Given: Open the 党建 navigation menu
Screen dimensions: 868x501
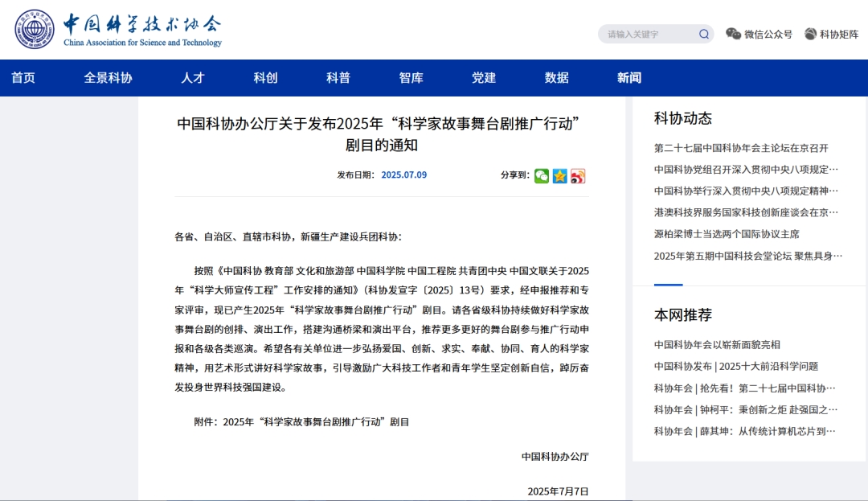Looking at the screenshot, I should point(483,76).
